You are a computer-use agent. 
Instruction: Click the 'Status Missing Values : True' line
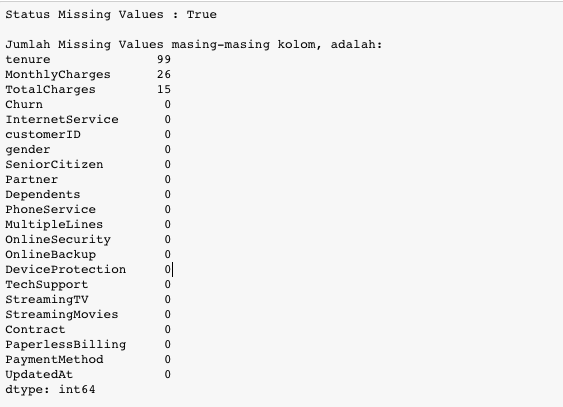click(111, 14)
